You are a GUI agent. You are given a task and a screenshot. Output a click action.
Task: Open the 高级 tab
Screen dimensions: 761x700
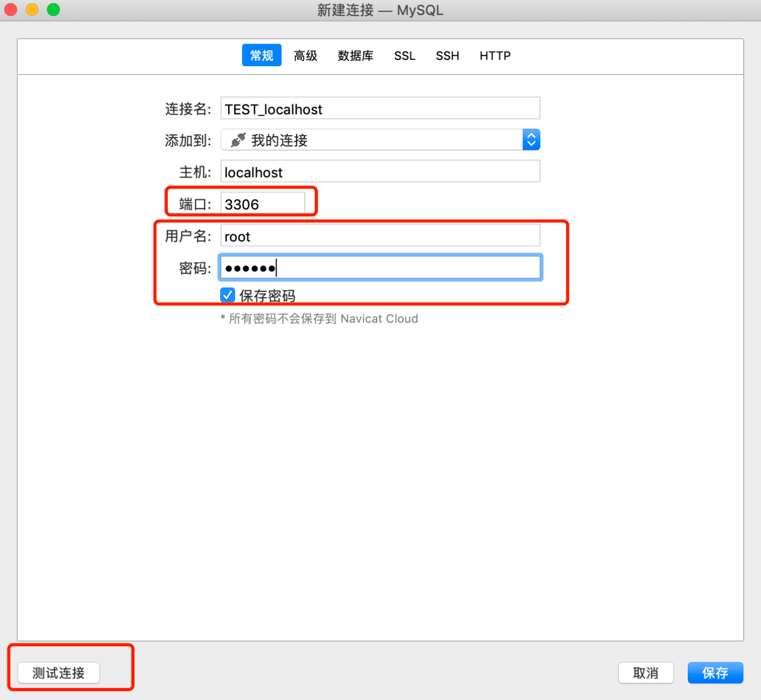305,55
